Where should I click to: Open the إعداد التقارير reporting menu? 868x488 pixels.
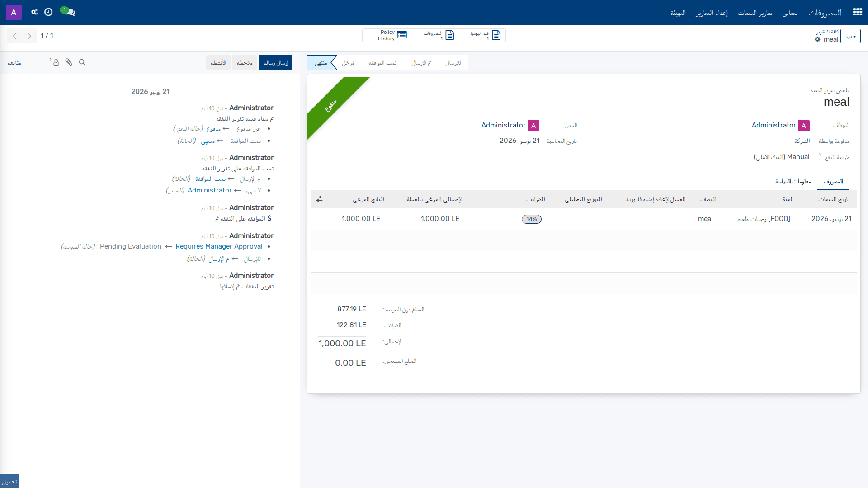(712, 13)
